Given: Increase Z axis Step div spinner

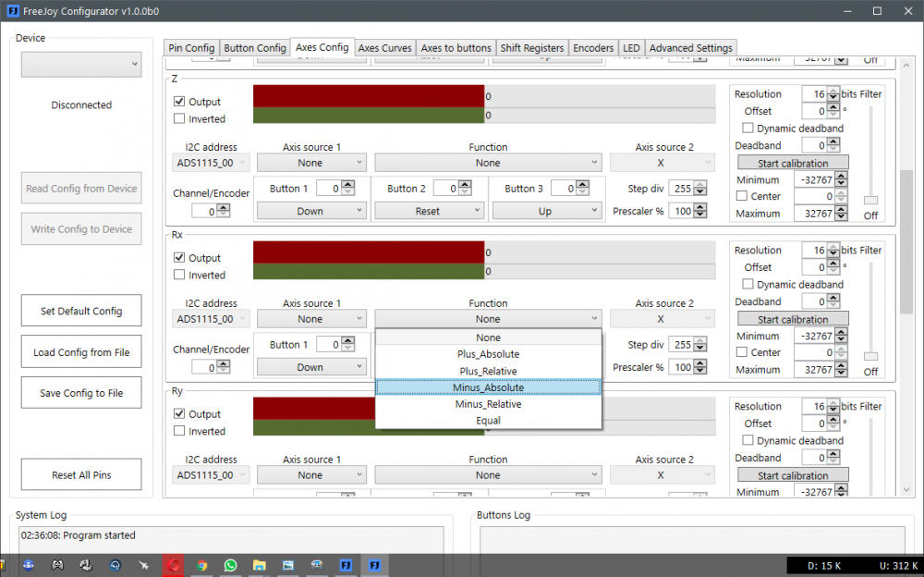Looking at the screenshot, I should click(x=700, y=185).
